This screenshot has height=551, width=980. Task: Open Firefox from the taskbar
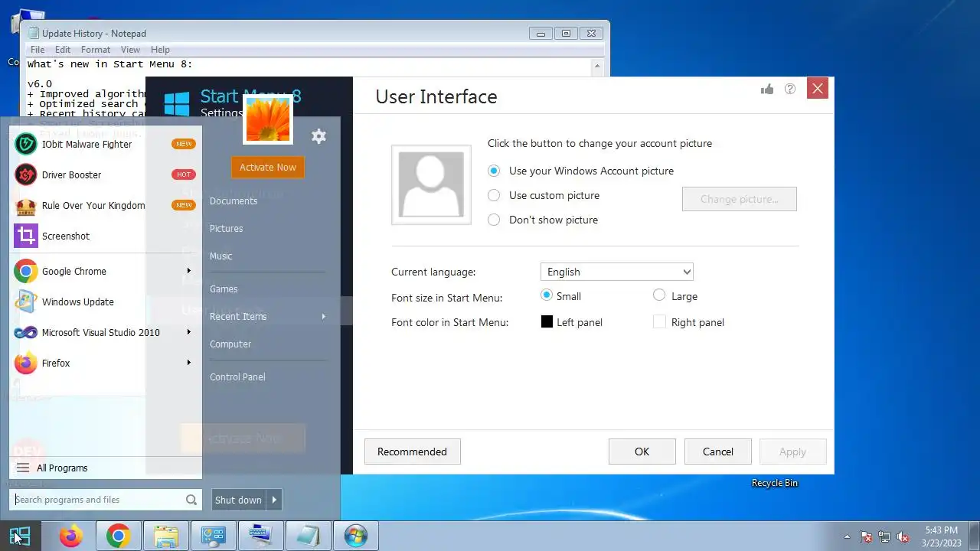(x=70, y=536)
